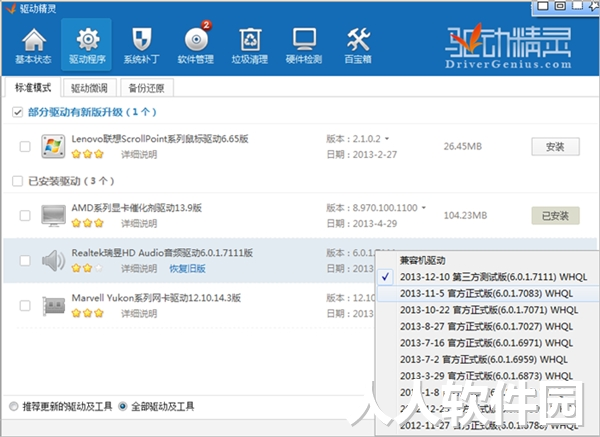Click the Lenovo联想ScrollPoint系列鼠标驱动6.65版 title
Screen dimensions: 600x437
click(x=160, y=139)
